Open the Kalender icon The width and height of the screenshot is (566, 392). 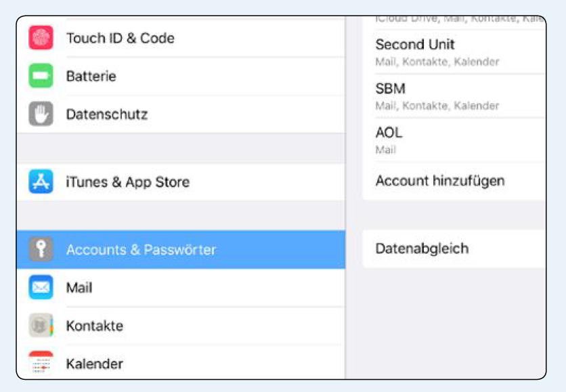[41, 363]
